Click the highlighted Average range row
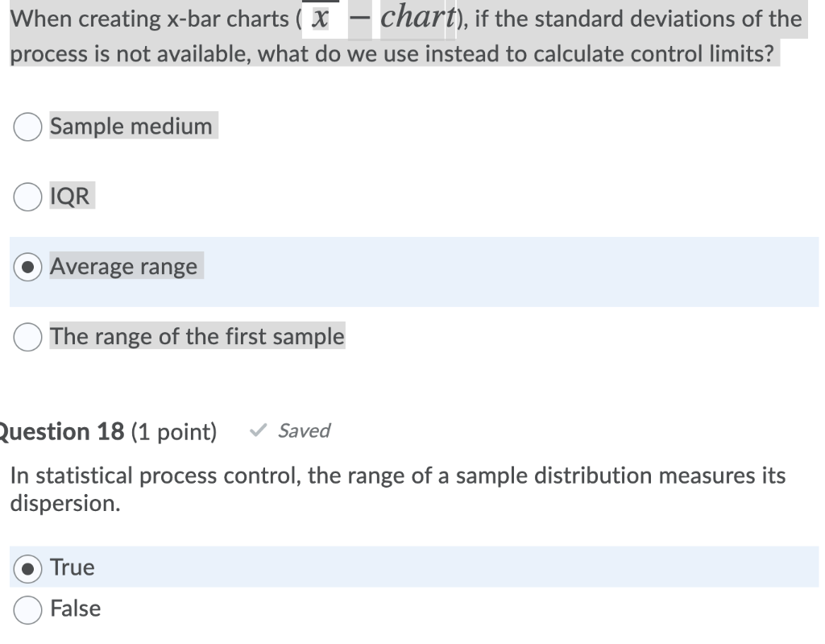The width and height of the screenshot is (825, 644). tap(412, 272)
